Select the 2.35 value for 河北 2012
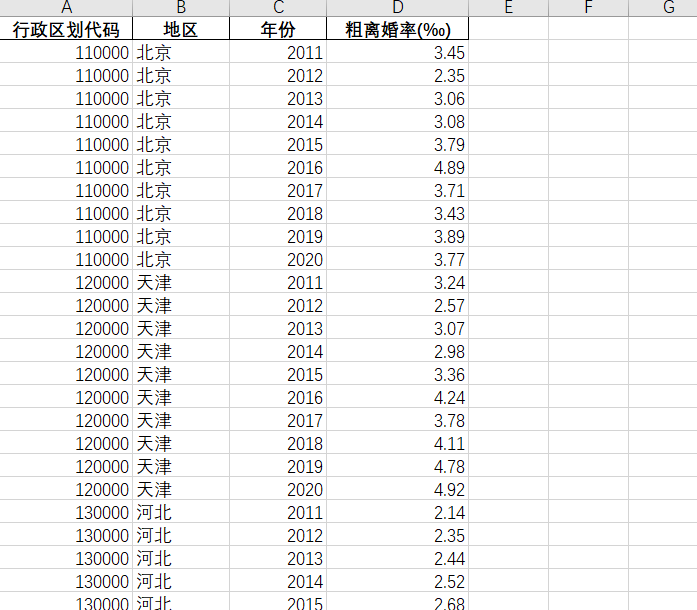The width and height of the screenshot is (697, 610). coord(397,536)
